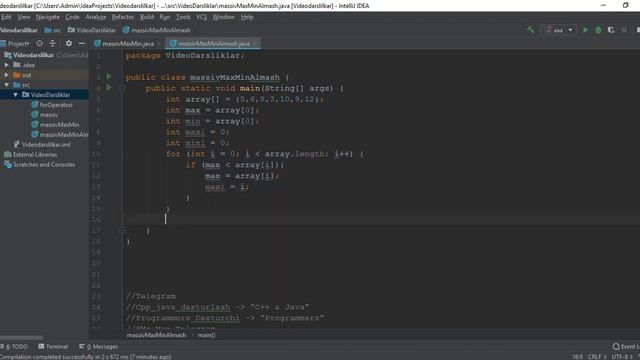Click fold end marker at line 17

coord(122,231)
